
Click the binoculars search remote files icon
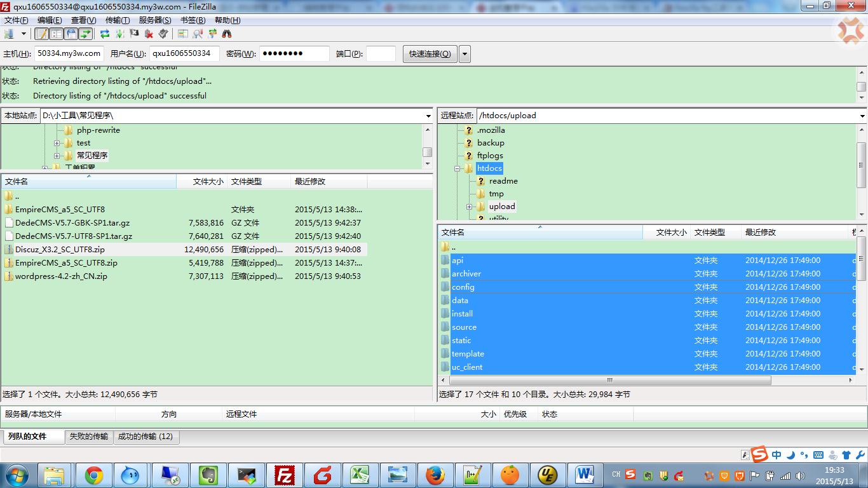226,34
